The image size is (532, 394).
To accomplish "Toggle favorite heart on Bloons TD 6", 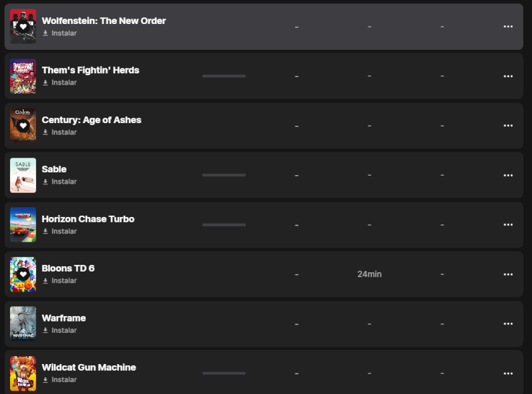I will [23, 274].
